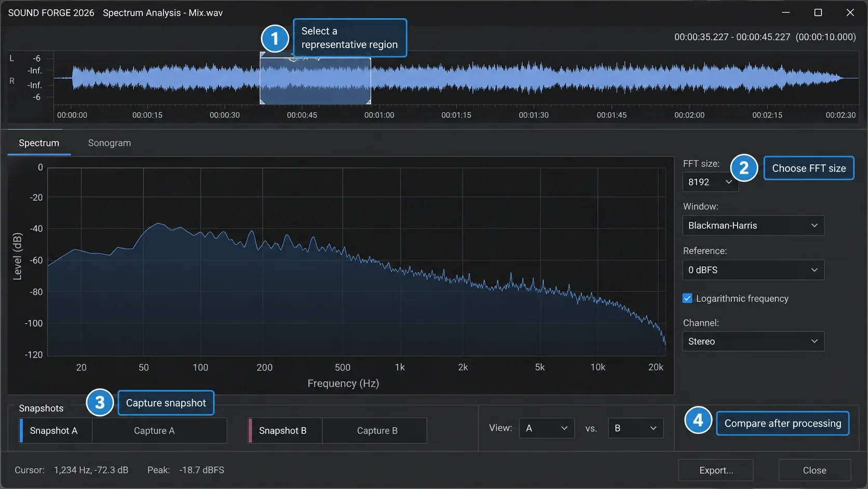Click the 00:02:00 mark on the timeline ruler
The image size is (868, 489).
tap(689, 115)
